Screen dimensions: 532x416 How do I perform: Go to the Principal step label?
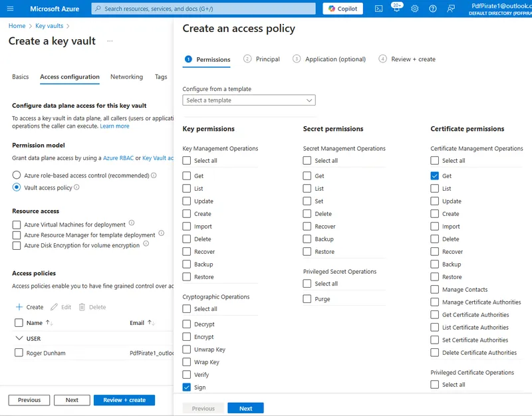coord(268,59)
